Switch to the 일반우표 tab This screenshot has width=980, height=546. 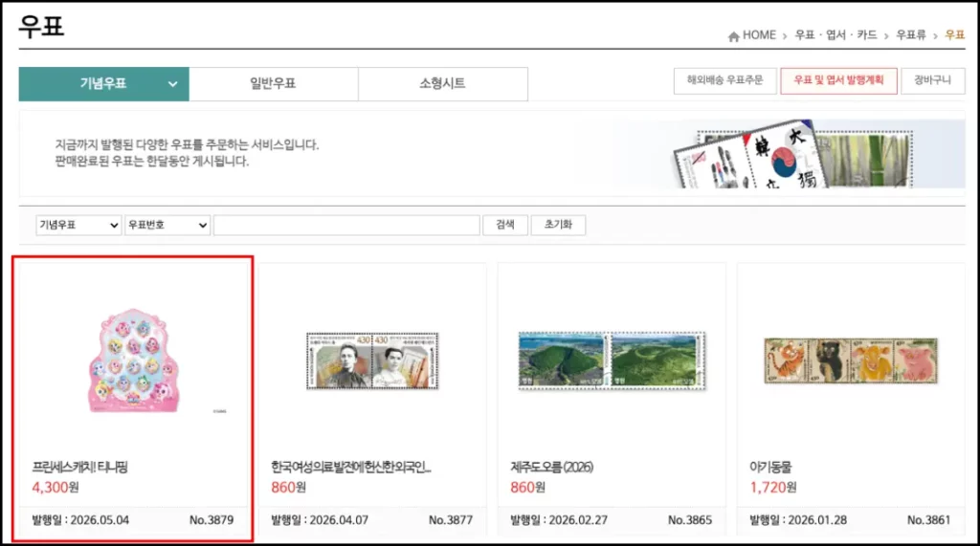(x=273, y=84)
